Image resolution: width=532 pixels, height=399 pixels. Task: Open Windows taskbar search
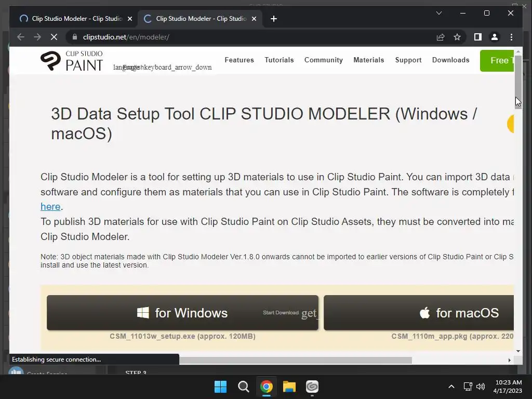(243, 387)
